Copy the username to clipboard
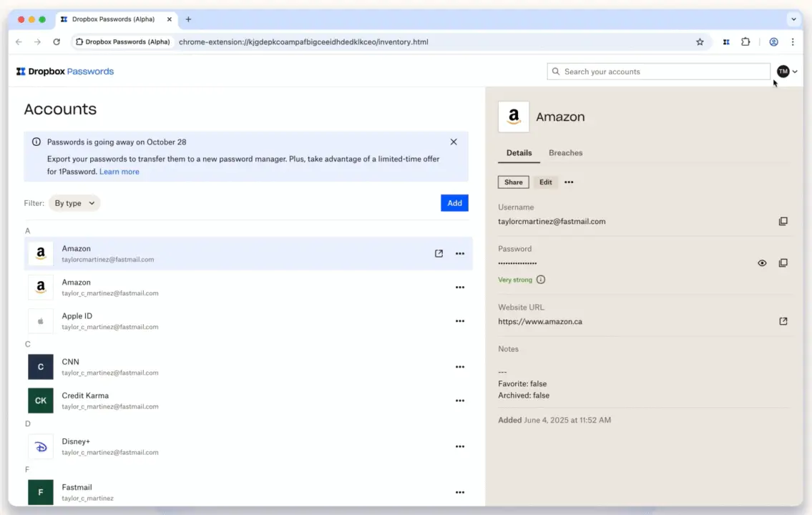Screen dimensions: 812x515 (x=783, y=222)
